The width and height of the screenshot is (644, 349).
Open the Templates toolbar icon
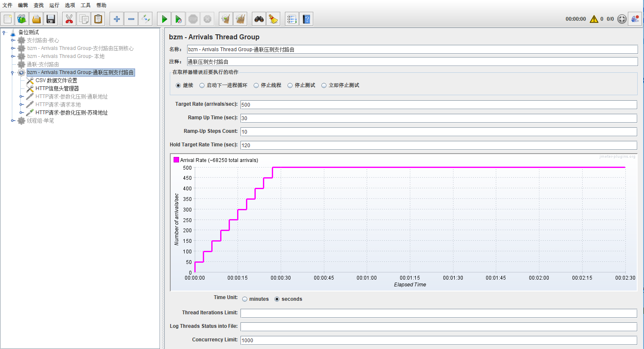coord(22,19)
